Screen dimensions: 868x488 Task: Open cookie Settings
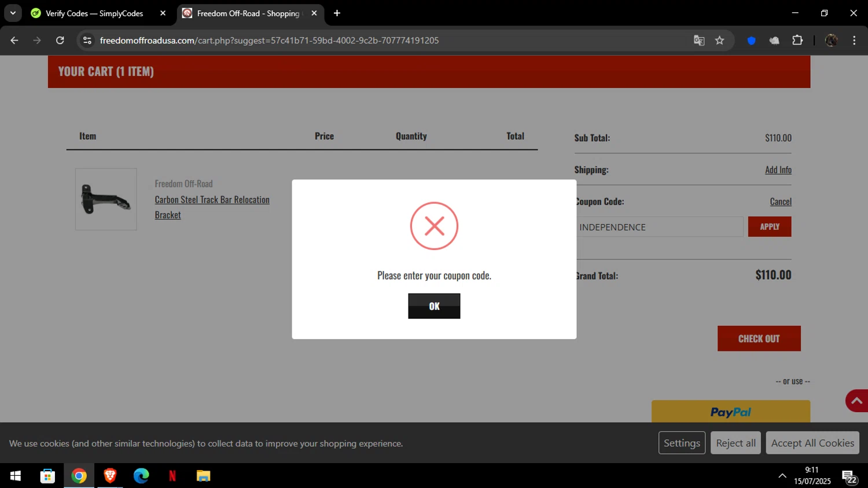click(x=682, y=443)
